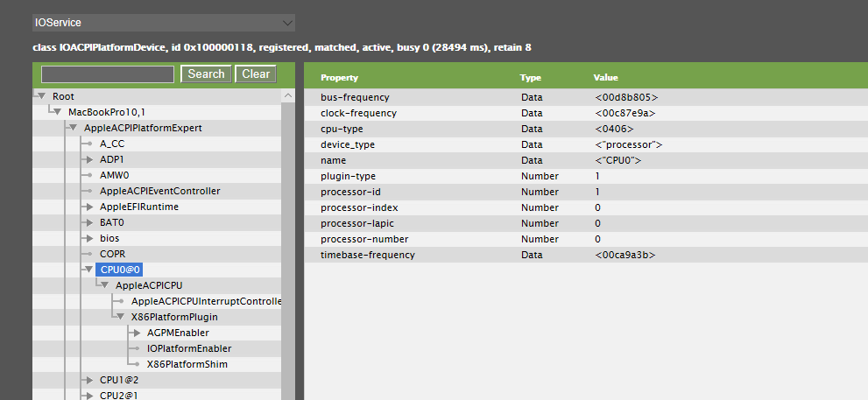Image resolution: width=868 pixels, height=400 pixels.
Task: Select the BAT0 tree item
Action: tap(112, 222)
